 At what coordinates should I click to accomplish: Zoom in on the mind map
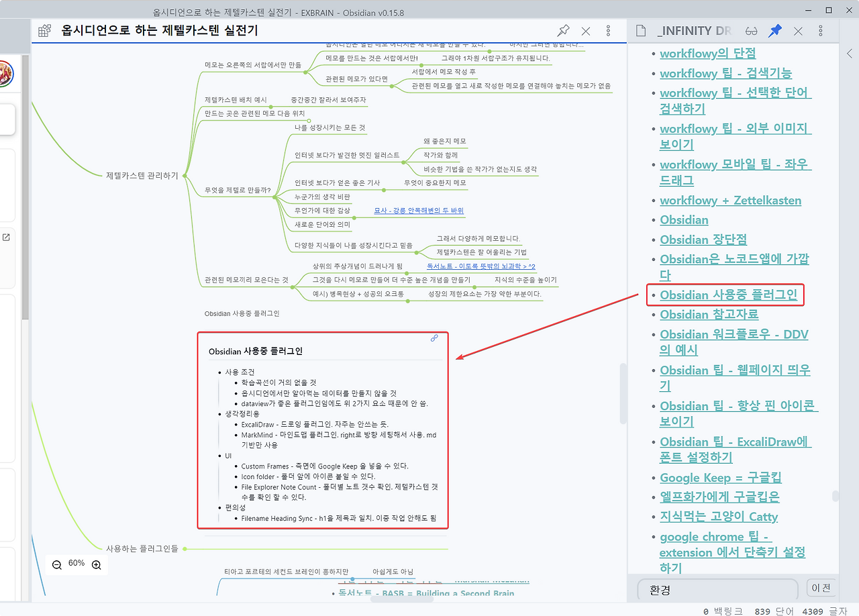[97, 565]
